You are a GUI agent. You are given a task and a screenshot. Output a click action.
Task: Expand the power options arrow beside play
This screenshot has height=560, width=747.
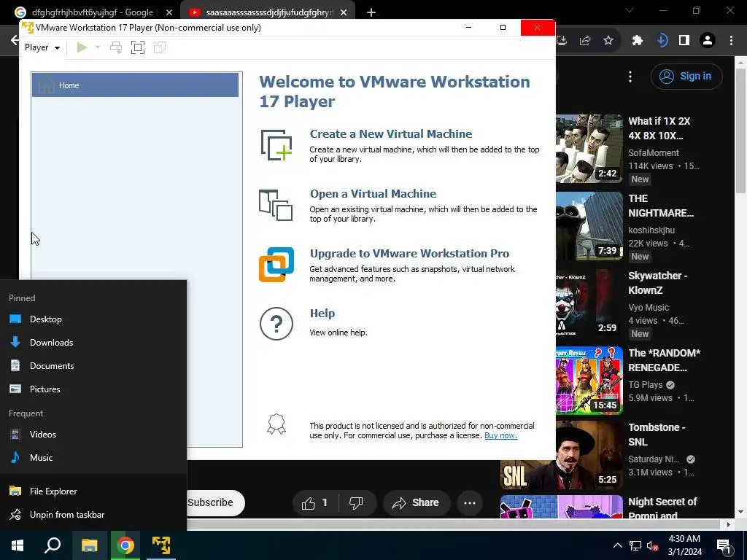[x=98, y=47]
